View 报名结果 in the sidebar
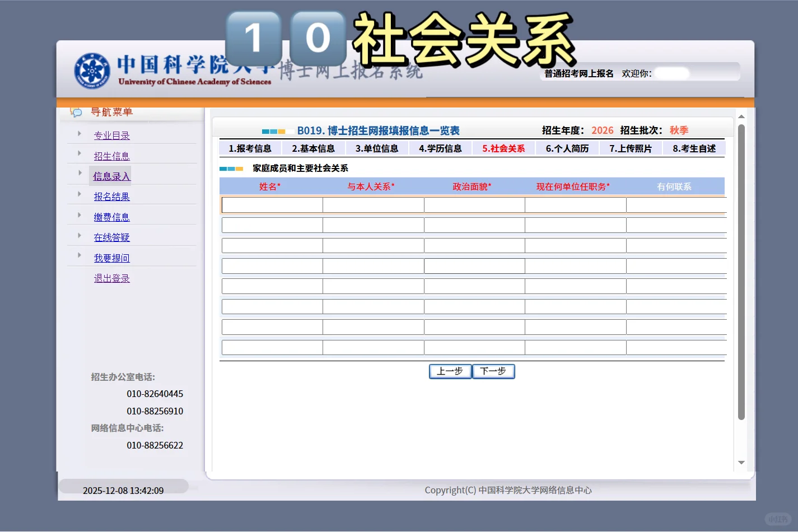The width and height of the screenshot is (798, 532). (112, 197)
